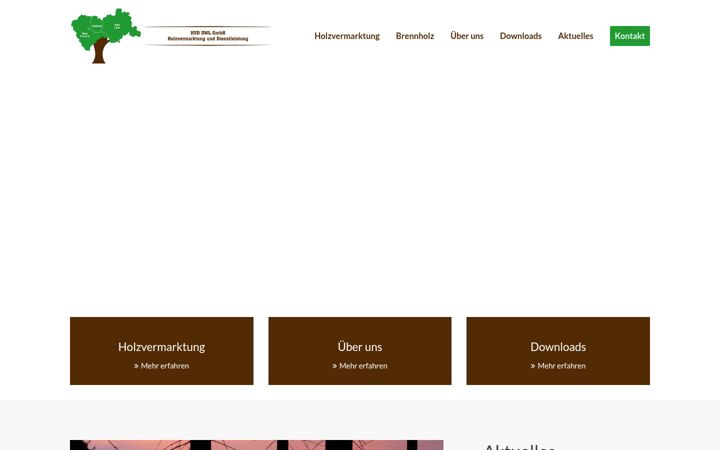Click the HVD OWL GmbH logo text banner
This screenshot has width=720, height=450.
pos(208,36)
